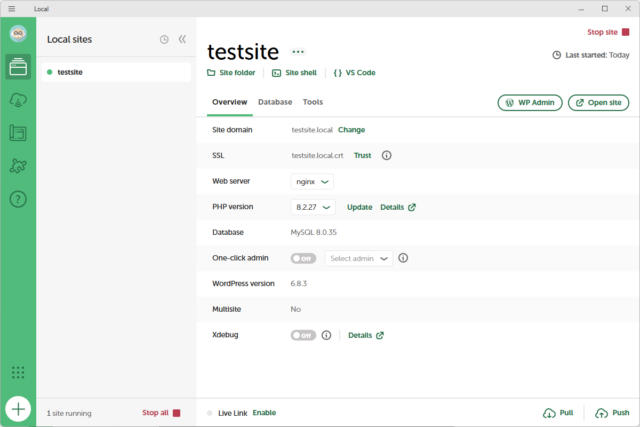The width and height of the screenshot is (640, 427).
Task: Click the WP Admin button
Action: pos(529,102)
